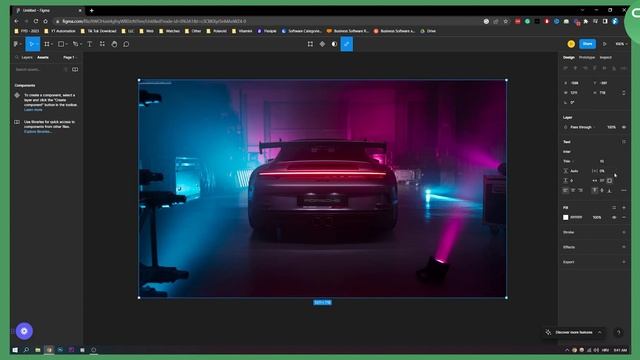
Task: Select the Rectangle shape tool
Action: [61, 44]
